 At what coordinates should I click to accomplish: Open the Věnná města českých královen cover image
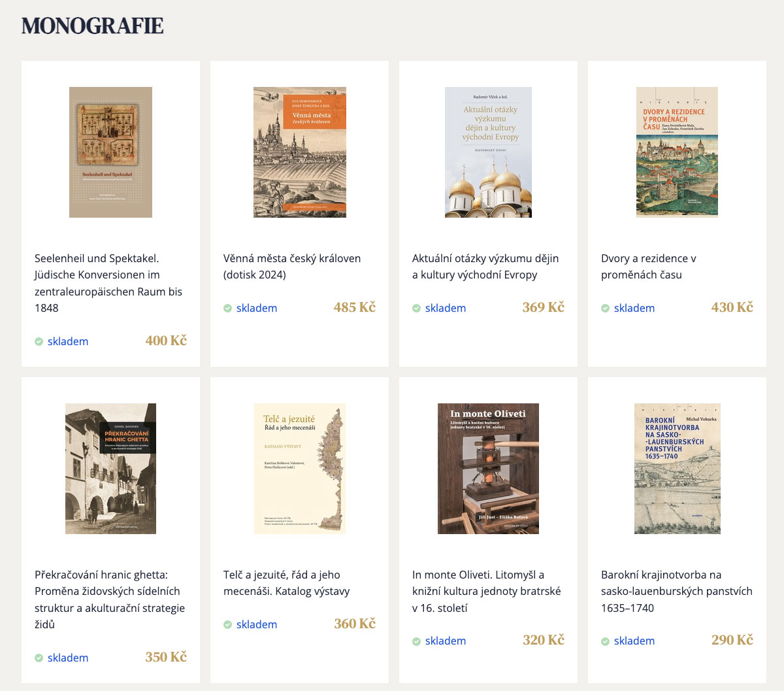[x=300, y=152]
